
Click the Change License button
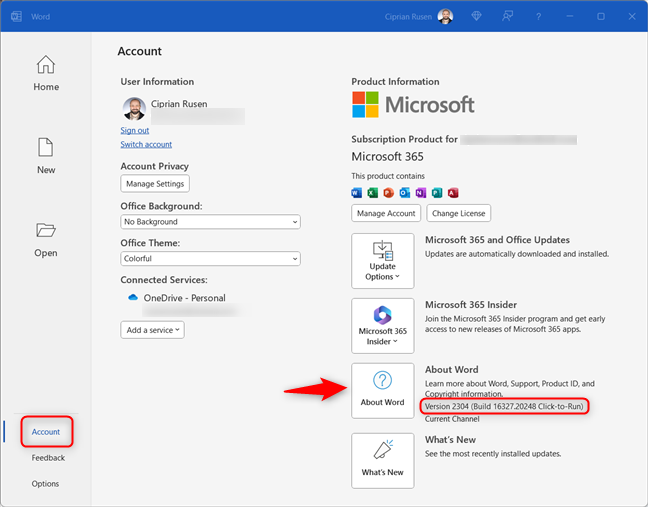tap(459, 213)
